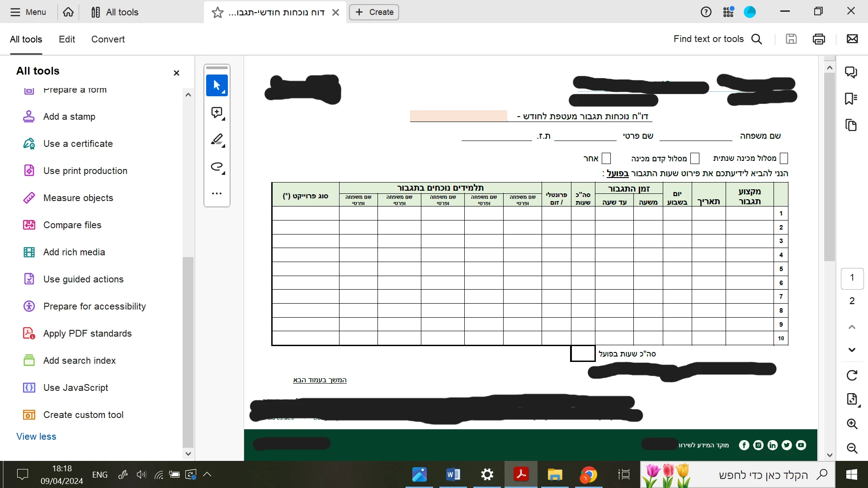This screenshot has height=488, width=868.
Task: Check the מסלול מכינה שנתית checkbox
Action: (x=784, y=158)
